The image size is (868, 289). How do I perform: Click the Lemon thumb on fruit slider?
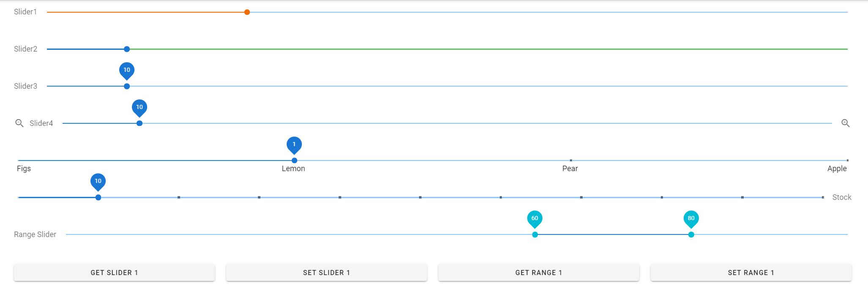294,161
